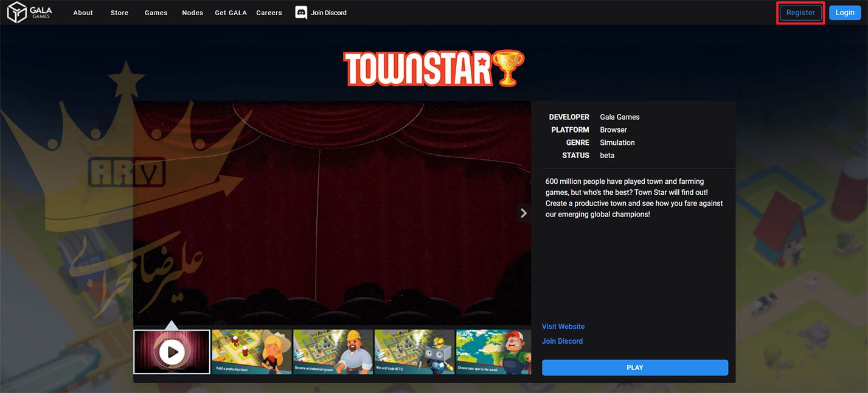The height and width of the screenshot is (393, 868).
Task: Click the status value beta
Action: pyautogui.click(x=607, y=155)
